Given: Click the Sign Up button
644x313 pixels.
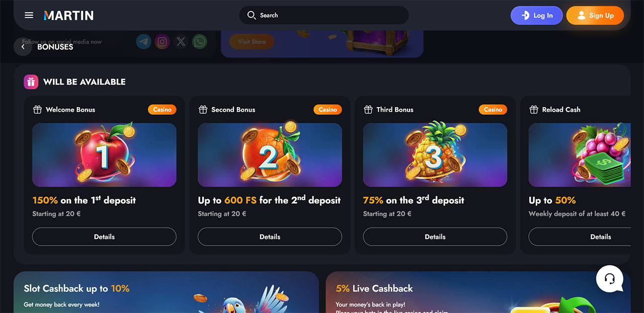Looking at the screenshot, I should [x=595, y=16].
